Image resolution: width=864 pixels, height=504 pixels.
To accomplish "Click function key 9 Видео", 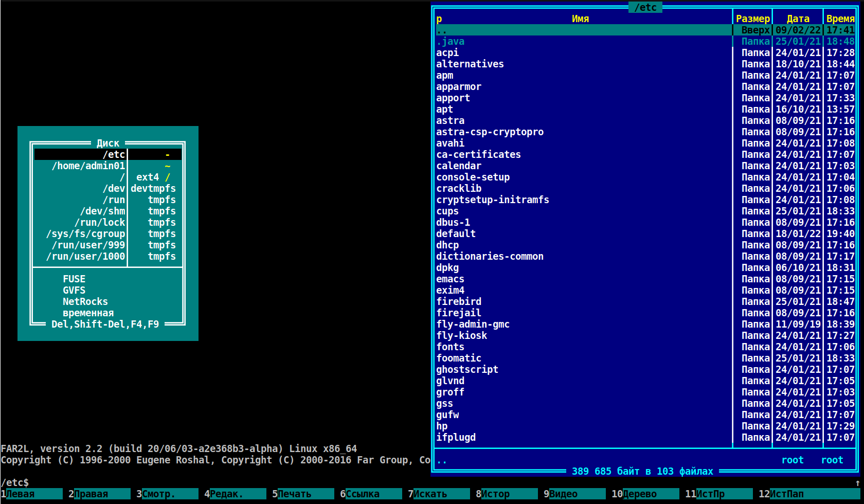I will point(574,494).
